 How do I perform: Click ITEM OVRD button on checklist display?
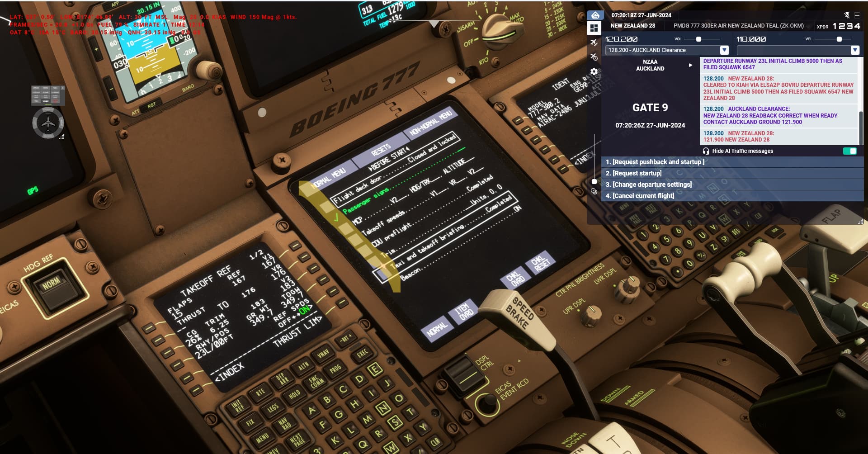point(464,312)
